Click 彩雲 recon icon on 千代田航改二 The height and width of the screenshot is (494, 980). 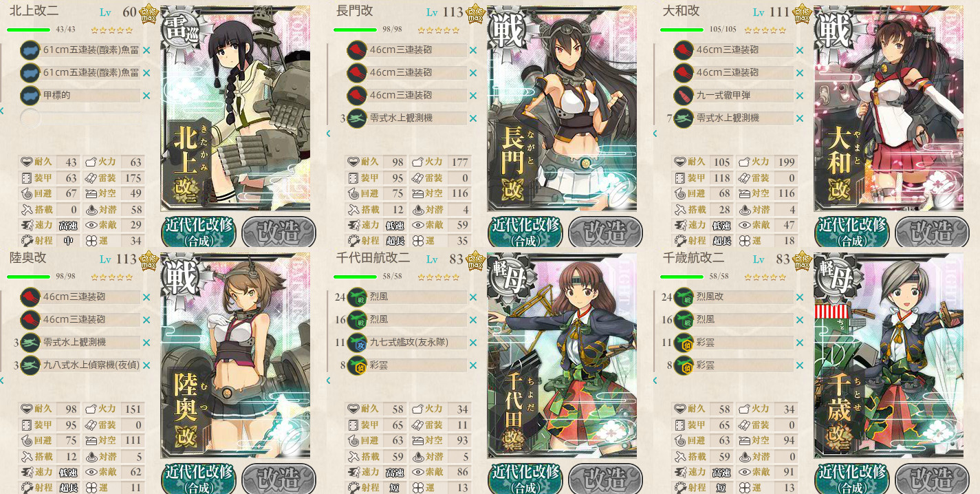click(x=357, y=365)
